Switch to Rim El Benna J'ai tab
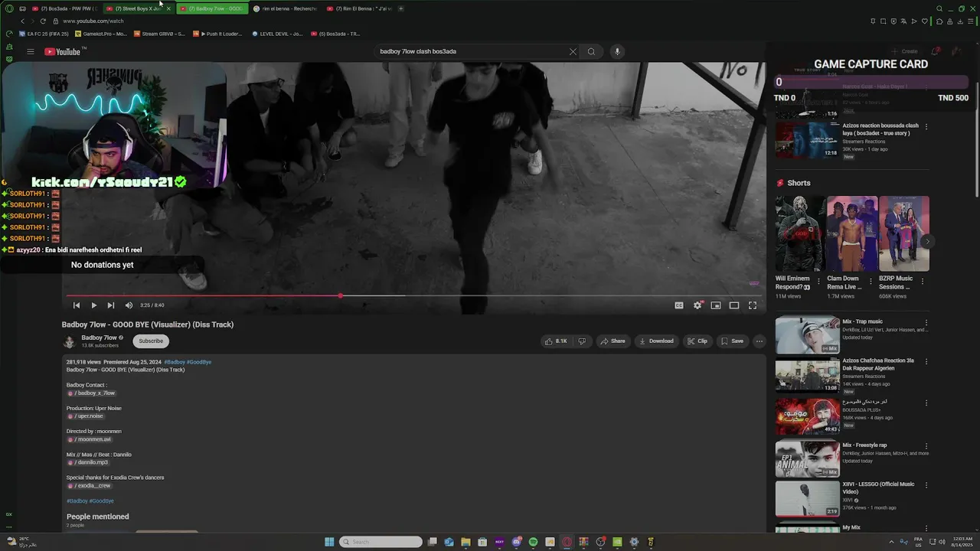The height and width of the screenshot is (551, 980). coord(358,8)
